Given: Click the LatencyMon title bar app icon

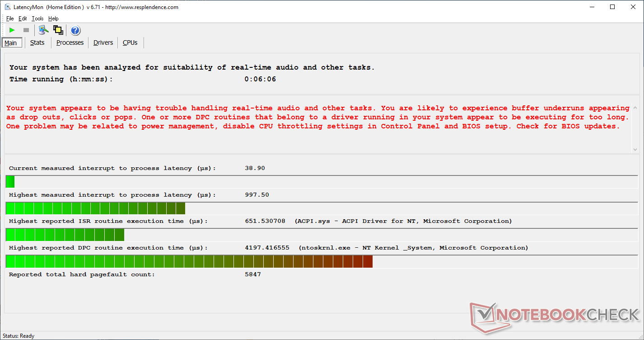Looking at the screenshot, I should pyautogui.click(x=7, y=7).
